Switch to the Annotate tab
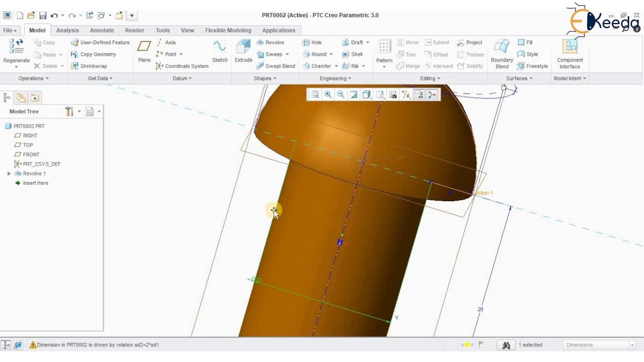 coord(102,30)
